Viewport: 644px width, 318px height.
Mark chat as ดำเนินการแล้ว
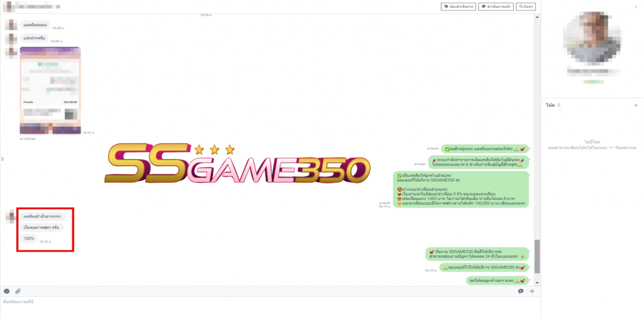[496, 6]
